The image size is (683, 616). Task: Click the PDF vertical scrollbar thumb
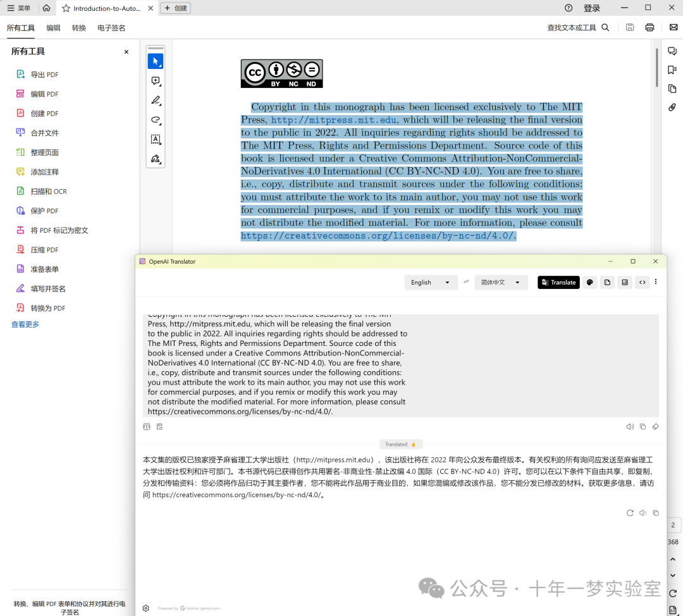point(657,68)
